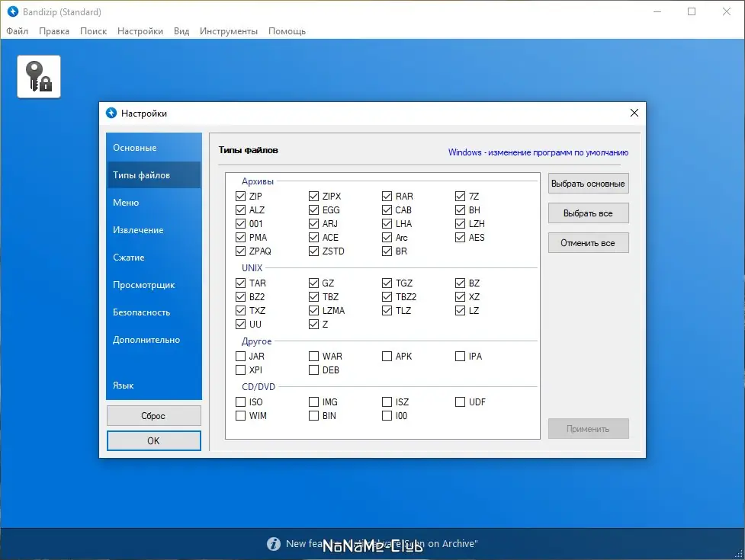
Task: Close the Настройки dialog with the X button
Action: [x=634, y=113]
